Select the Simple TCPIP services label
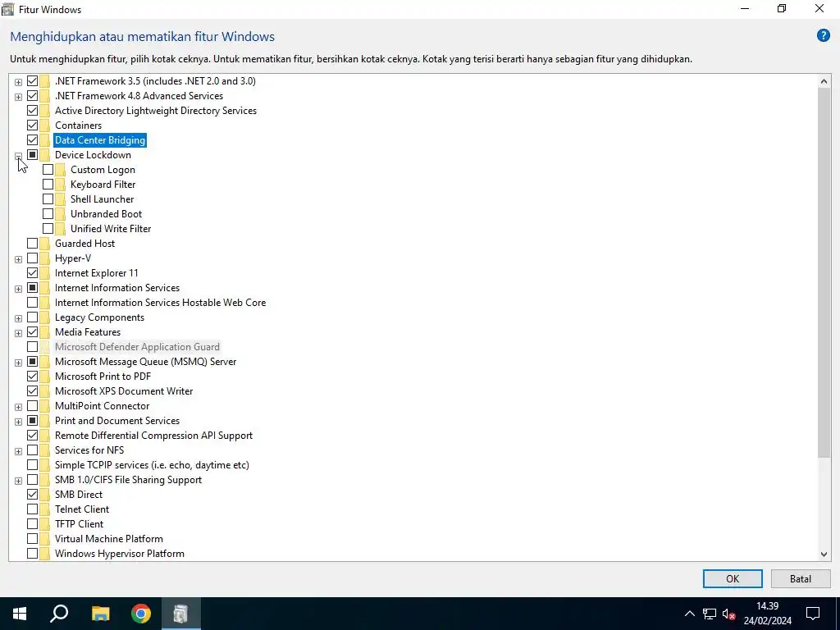Viewport: 840px width, 630px height. 152,465
